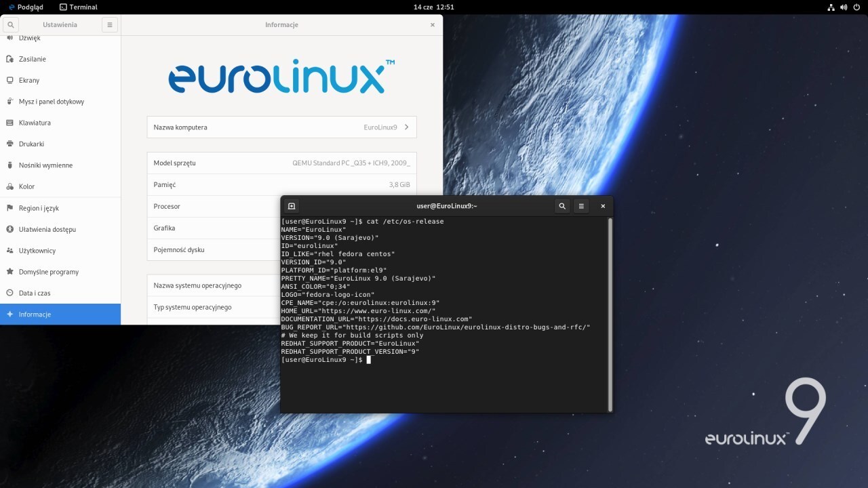Open Data i czas settings
The width and height of the screenshot is (868, 488).
[60, 293]
